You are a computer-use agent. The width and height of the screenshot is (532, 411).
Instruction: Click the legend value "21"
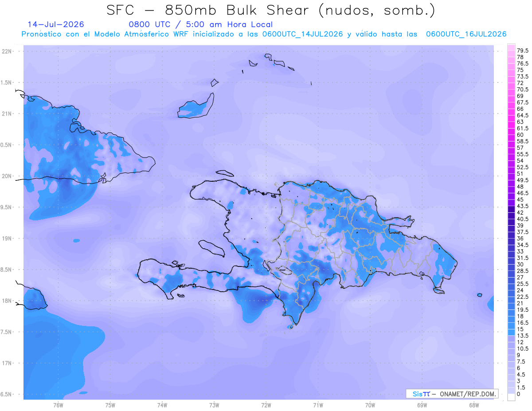point(520,303)
